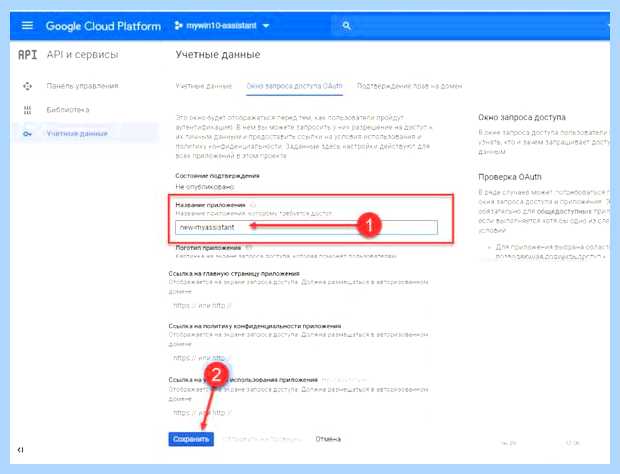Click the key icon in sidebar

[27, 134]
